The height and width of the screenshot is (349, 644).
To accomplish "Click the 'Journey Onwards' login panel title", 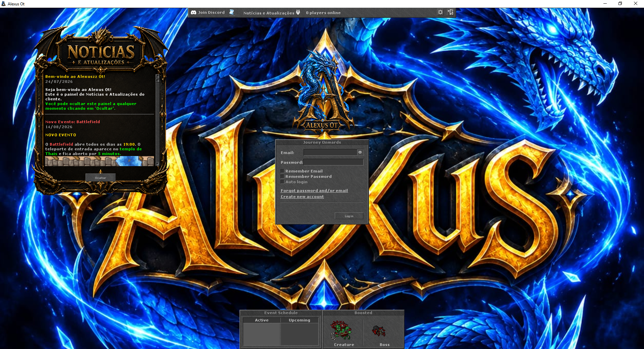I will (322, 142).
